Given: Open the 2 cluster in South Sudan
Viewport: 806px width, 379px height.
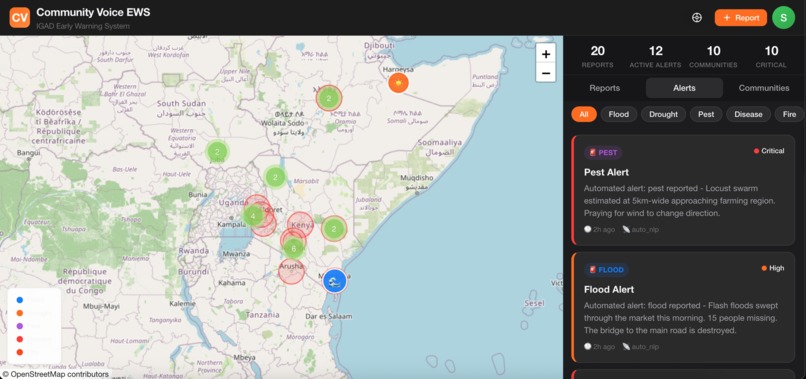Looking at the screenshot, I should [217, 152].
